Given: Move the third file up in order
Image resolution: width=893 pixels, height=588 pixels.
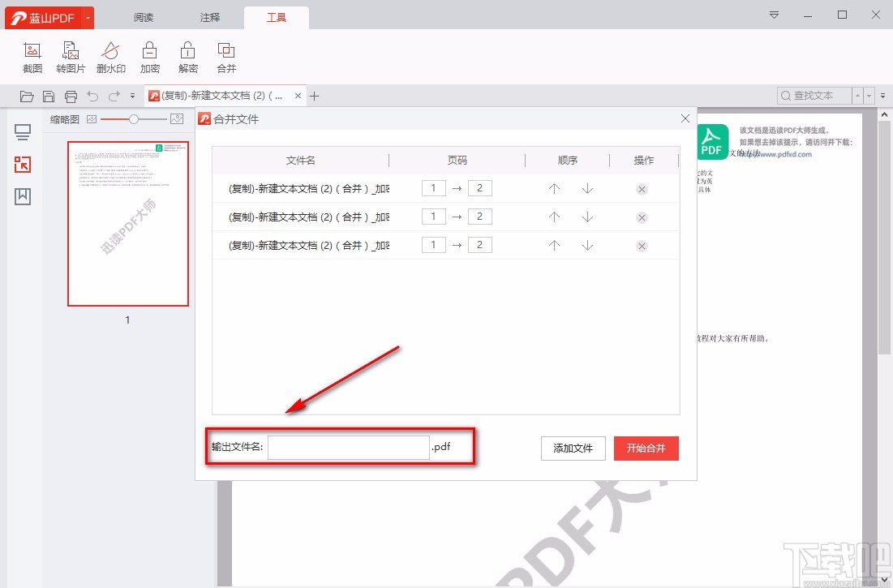Looking at the screenshot, I should tap(555, 245).
